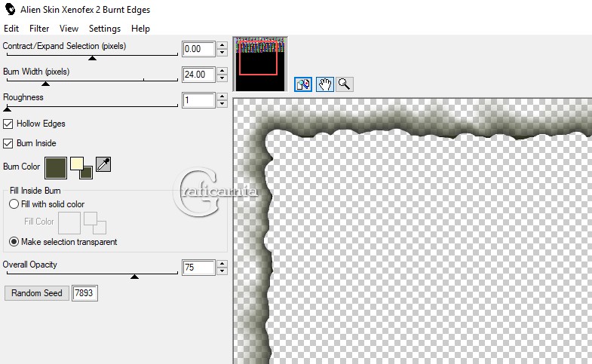
Task: Click the Overall Opacity field showing 75
Action: (x=198, y=268)
